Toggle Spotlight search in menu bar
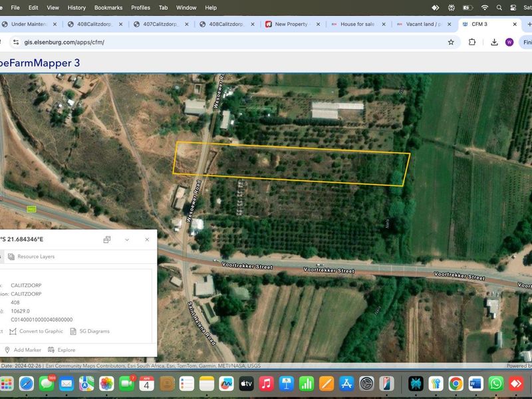The width and height of the screenshot is (532, 399). (x=499, y=8)
